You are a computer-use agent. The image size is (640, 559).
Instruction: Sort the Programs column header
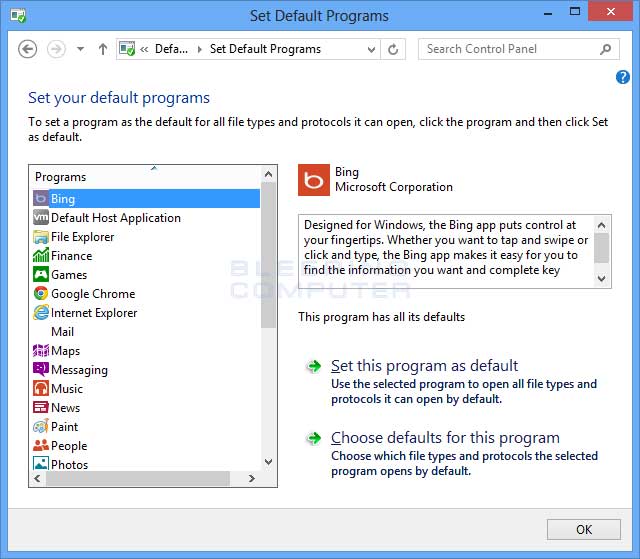(146, 177)
